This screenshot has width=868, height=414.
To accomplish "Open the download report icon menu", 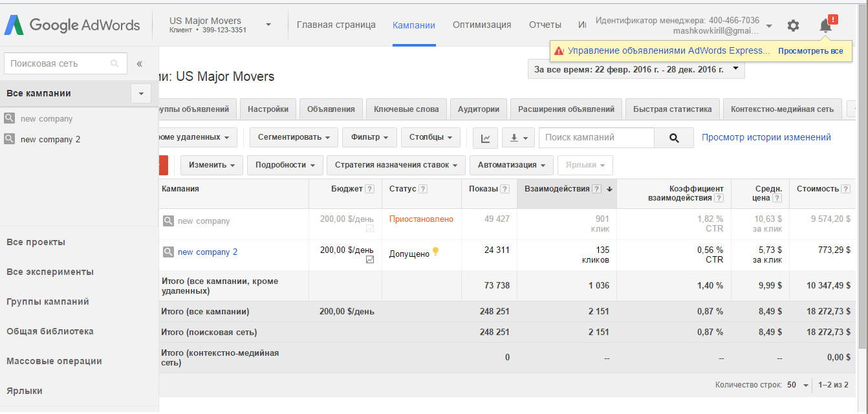I will (518, 138).
